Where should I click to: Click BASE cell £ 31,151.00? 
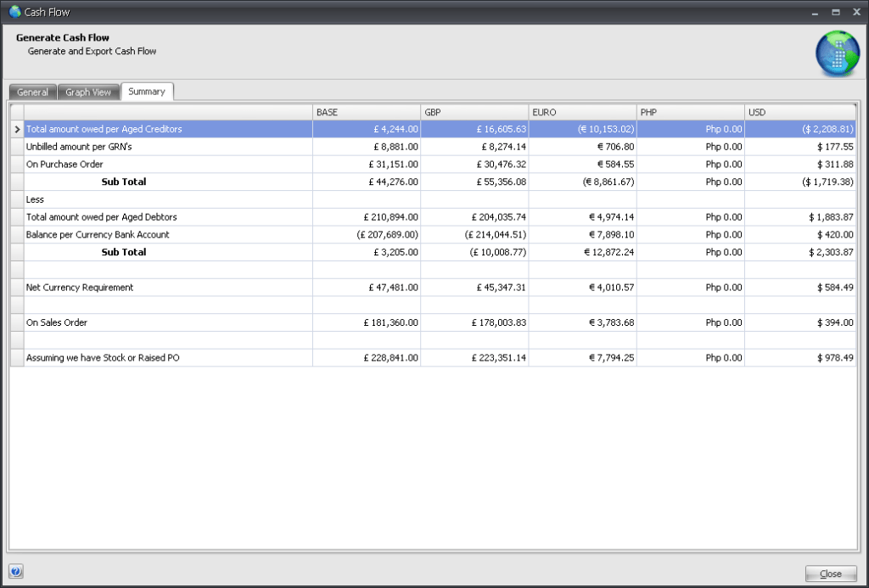pyautogui.click(x=367, y=165)
